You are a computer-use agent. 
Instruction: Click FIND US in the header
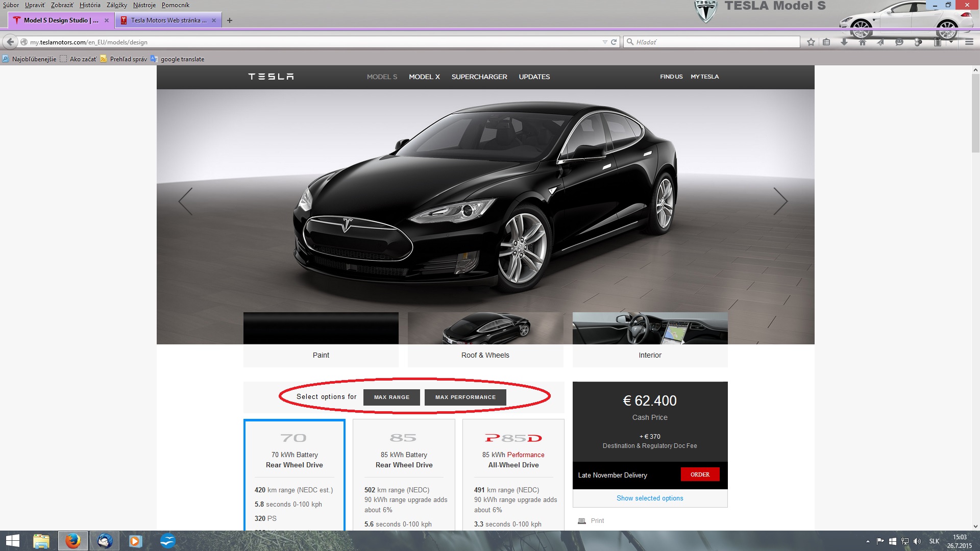tap(671, 77)
